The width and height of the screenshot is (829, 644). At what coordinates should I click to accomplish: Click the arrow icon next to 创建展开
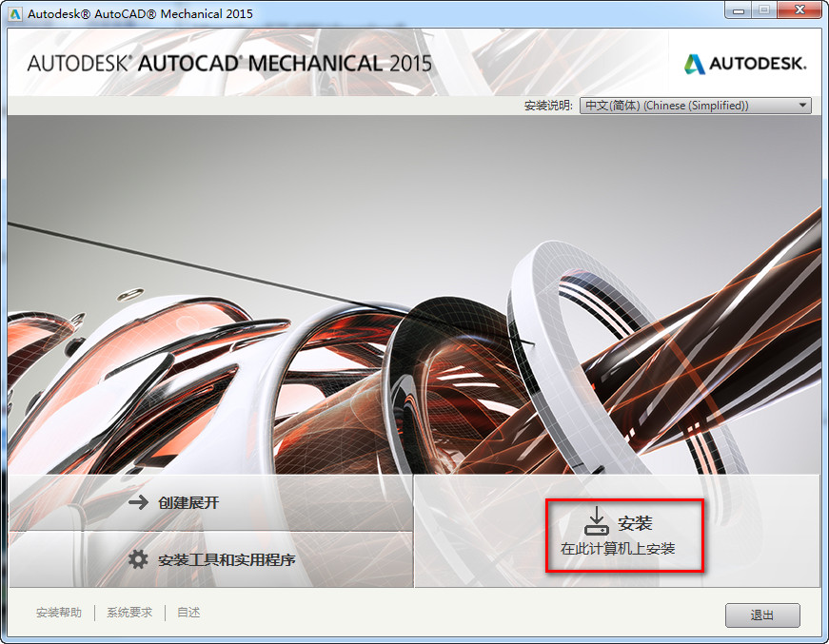click(138, 504)
